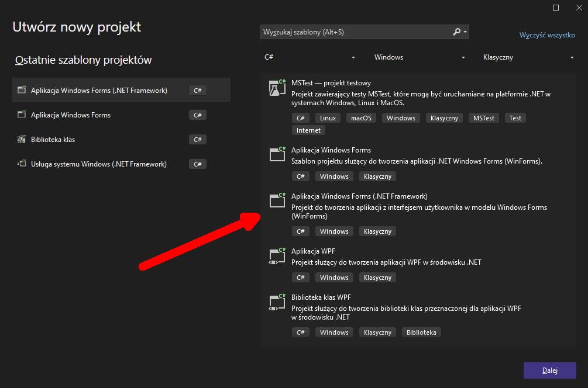Click the C# badge beside recent Biblioteka klas
Viewport: 588px width, 388px height.
click(198, 139)
